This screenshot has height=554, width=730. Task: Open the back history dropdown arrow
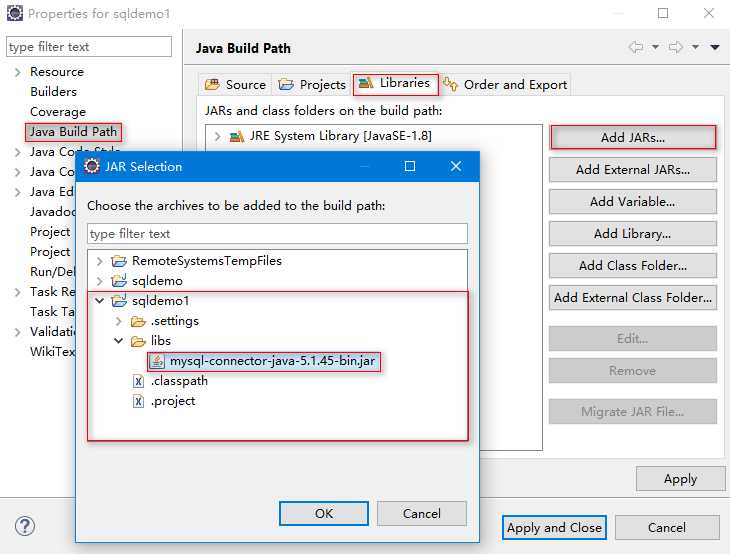[x=655, y=47]
